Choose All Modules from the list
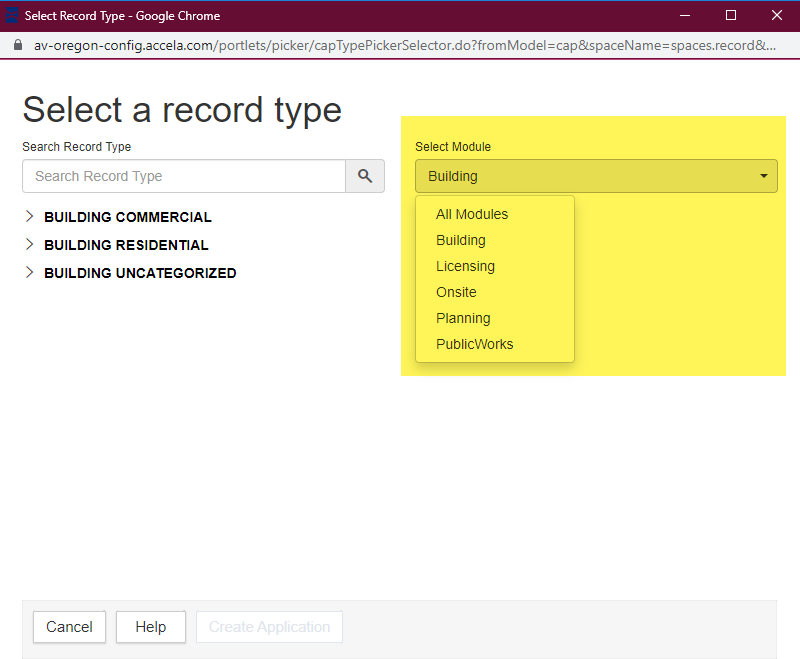The width and height of the screenshot is (800, 659). (x=472, y=214)
